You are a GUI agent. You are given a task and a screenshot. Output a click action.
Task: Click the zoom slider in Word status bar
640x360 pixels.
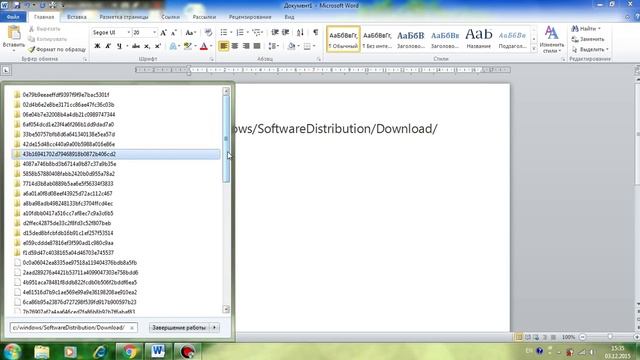tap(610, 337)
